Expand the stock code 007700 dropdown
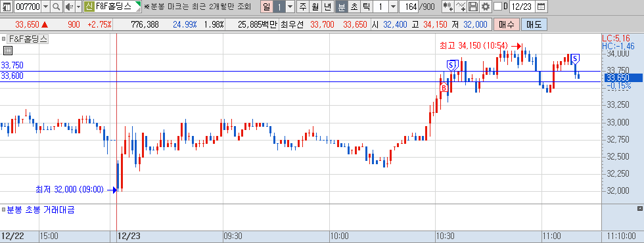 click(x=45, y=7)
